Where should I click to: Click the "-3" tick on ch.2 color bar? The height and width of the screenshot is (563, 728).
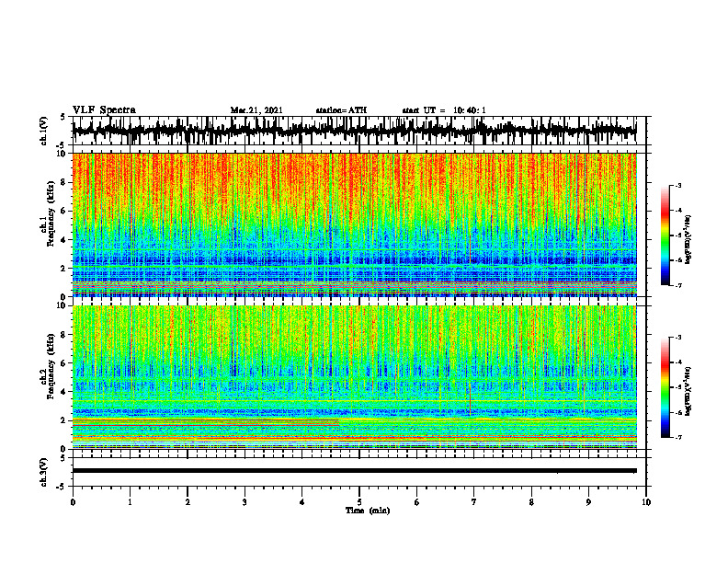(x=677, y=338)
